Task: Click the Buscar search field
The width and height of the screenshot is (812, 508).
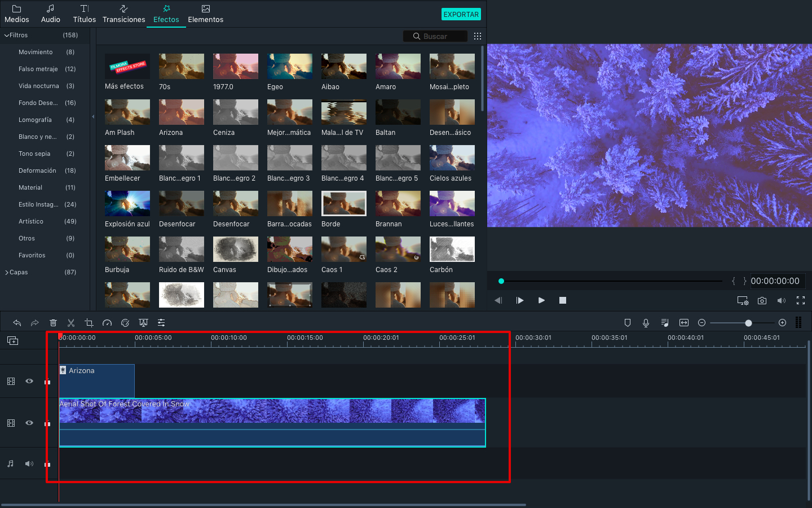Action: pos(435,36)
